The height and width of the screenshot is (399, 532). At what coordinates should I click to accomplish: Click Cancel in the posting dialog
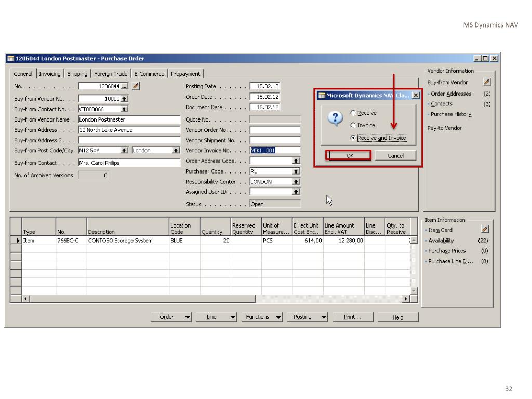(x=395, y=156)
